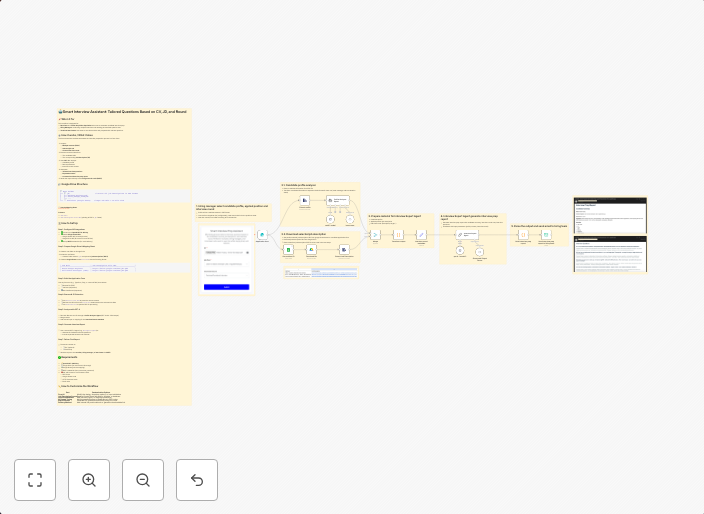The image size is (704, 514).
Task: Select the orange curly-braces code node
Action: coord(523,234)
